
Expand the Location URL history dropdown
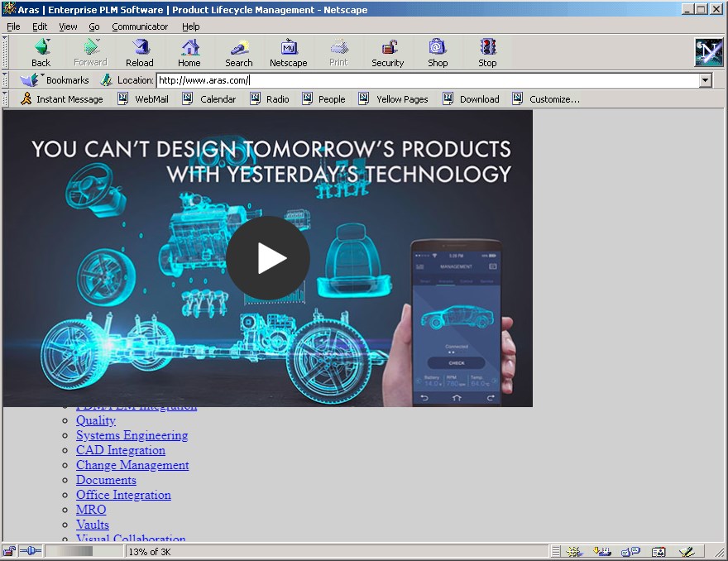(706, 81)
